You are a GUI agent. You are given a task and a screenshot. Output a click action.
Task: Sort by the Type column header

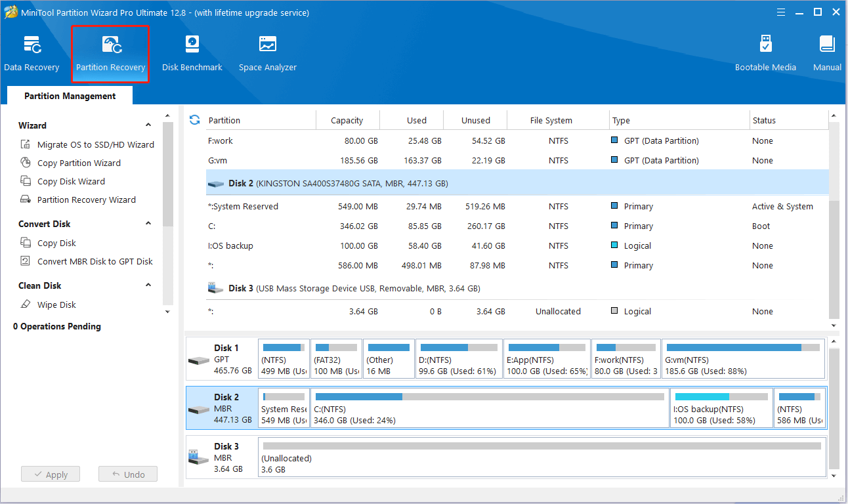[x=679, y=120]
